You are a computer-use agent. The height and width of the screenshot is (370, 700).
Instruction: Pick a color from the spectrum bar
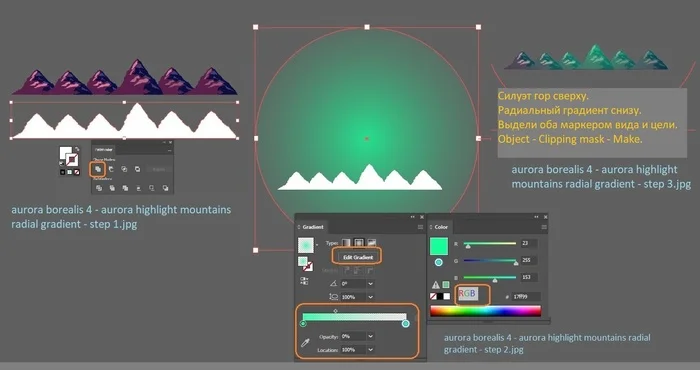(x=486, y=311)
